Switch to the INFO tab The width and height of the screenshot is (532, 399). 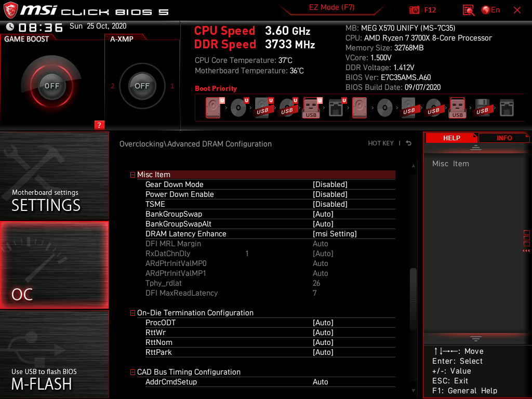click(x=503, y=138)
